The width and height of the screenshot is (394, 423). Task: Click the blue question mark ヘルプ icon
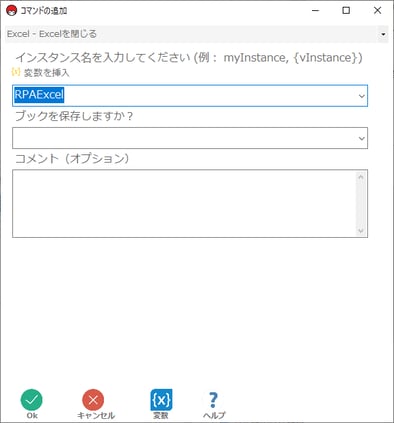tap(213, 400)
